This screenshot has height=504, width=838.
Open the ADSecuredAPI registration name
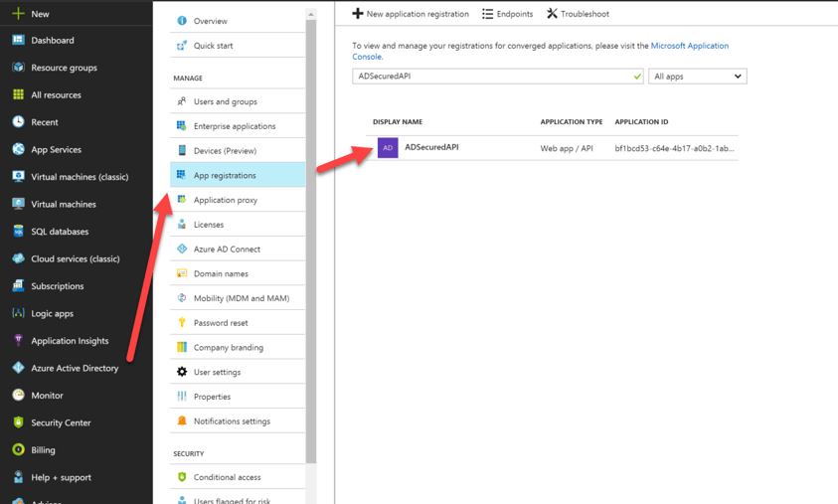431,147
